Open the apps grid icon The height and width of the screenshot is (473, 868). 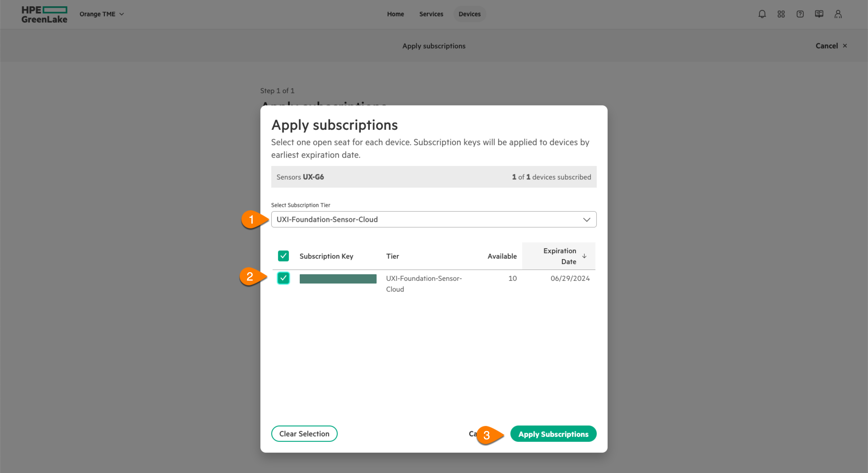(781, 14)
